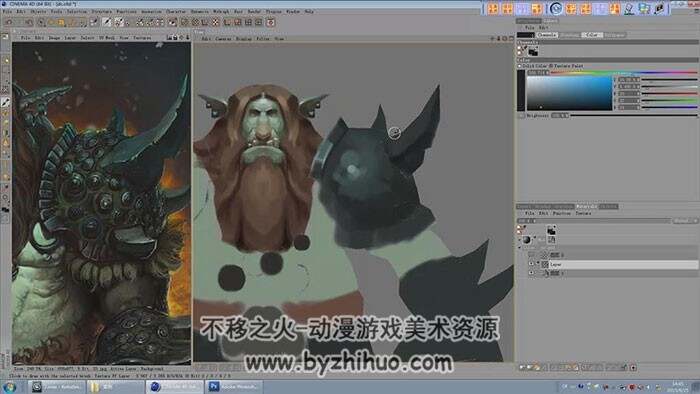Click the dark material sphere thumbnail
The width and height of the screenshot is (700, 394).
pos(527,240)
